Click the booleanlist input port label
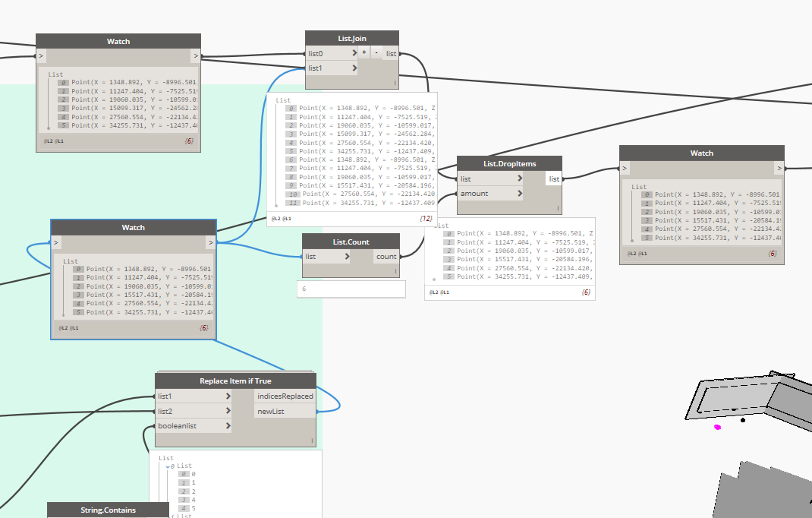Viewport: 812px width, 518px height. pyautogui.click(x=177, y=425)
